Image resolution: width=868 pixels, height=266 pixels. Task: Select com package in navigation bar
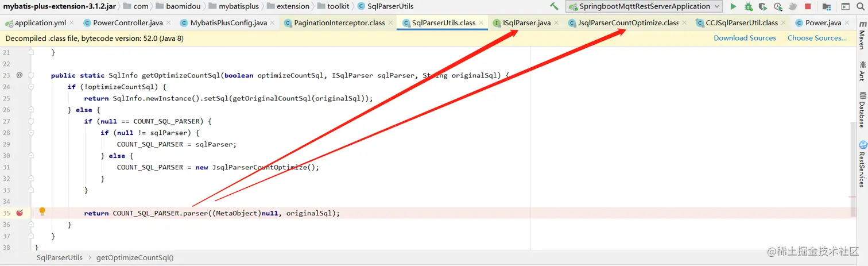tap(135, 6)
